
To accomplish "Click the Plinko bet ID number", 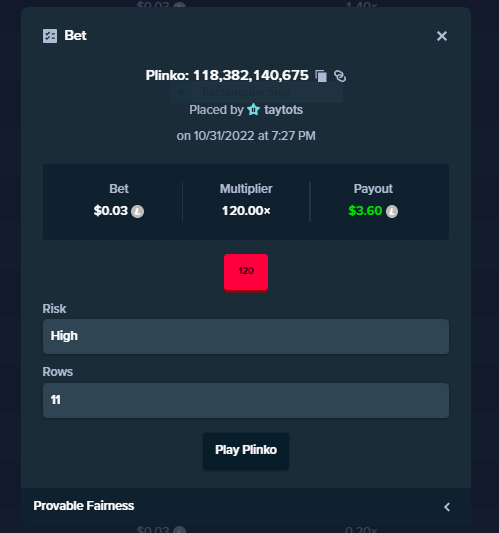I will coord(251,75).
